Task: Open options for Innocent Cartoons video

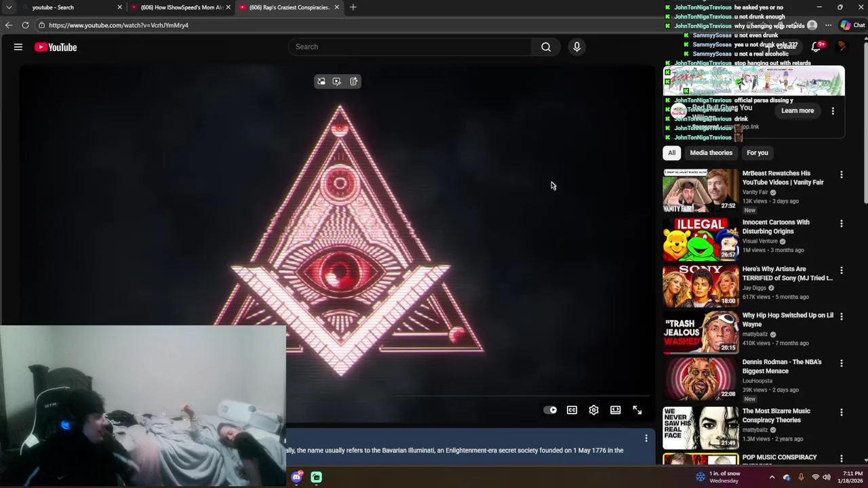Action: [842, 224]
